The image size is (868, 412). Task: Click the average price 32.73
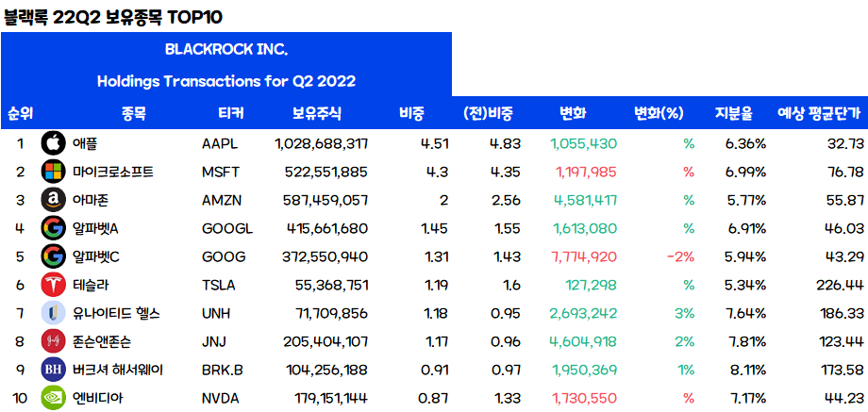tap(844, 144)
